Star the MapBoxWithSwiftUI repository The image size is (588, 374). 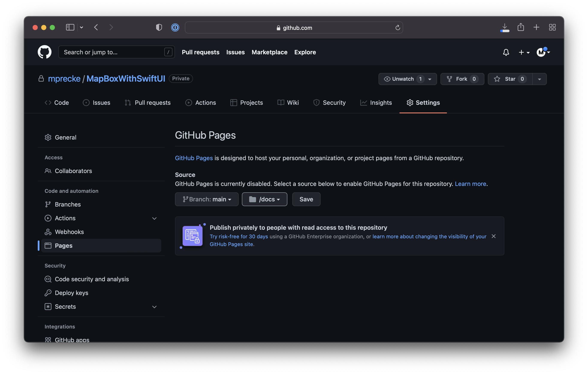509,79
